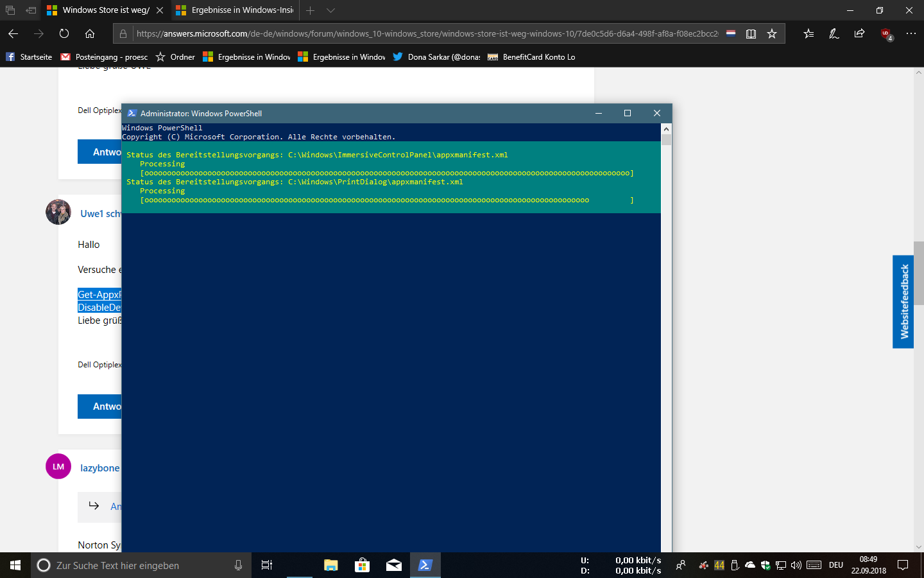Viewport: 924px width, 578px height.
Task: Open network status tray icon
Action: coord(781,565)
